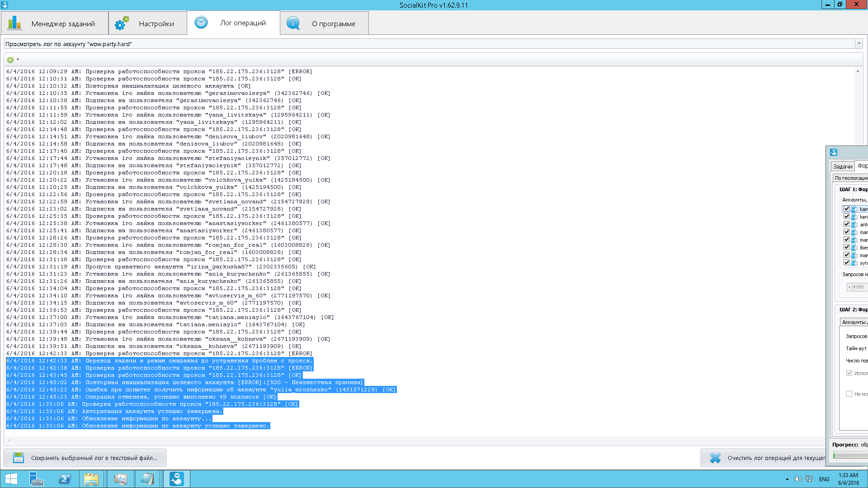
Task: Show hidden tray icons
Action: click(787, 479)
